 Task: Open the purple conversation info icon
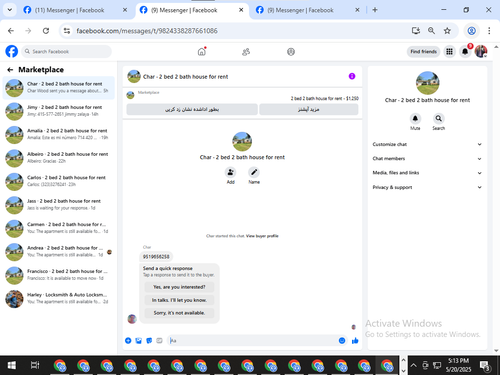coord(352,76)
